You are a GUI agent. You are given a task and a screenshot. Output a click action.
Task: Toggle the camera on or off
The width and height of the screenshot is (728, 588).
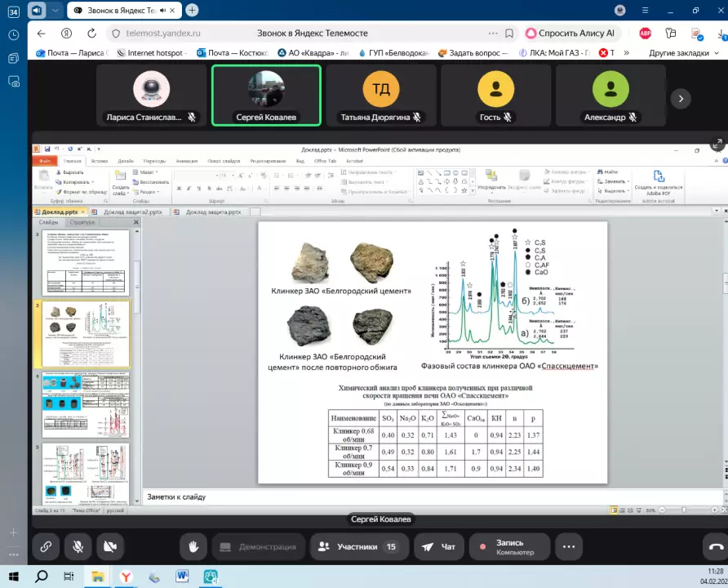click(110, 546)
